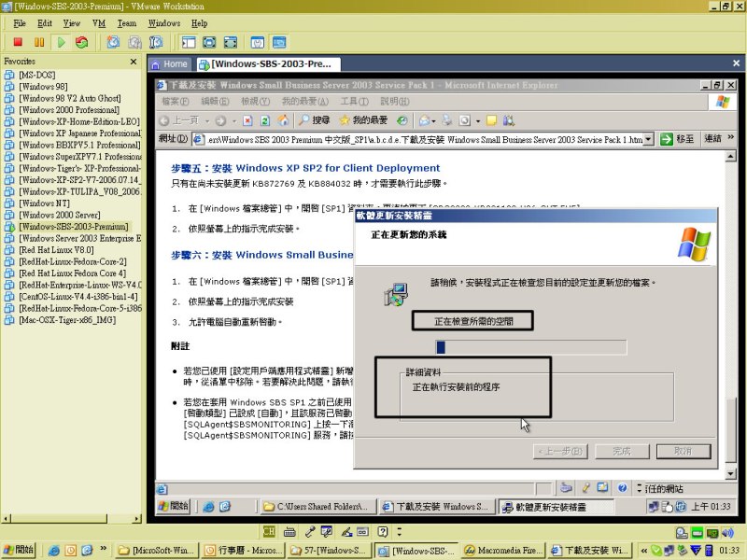
Task: Click the guest Start (開始) button
Action: coord(174,506)
